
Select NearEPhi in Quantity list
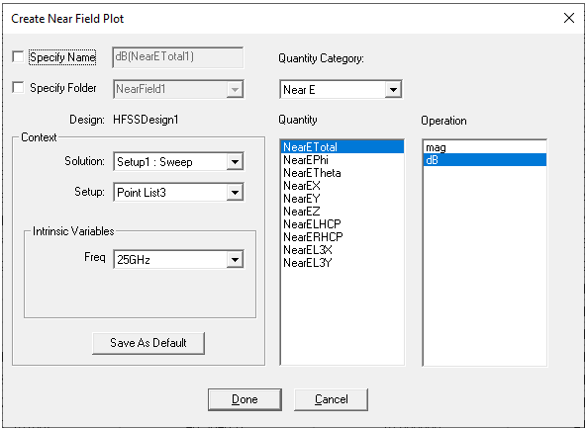342,160
